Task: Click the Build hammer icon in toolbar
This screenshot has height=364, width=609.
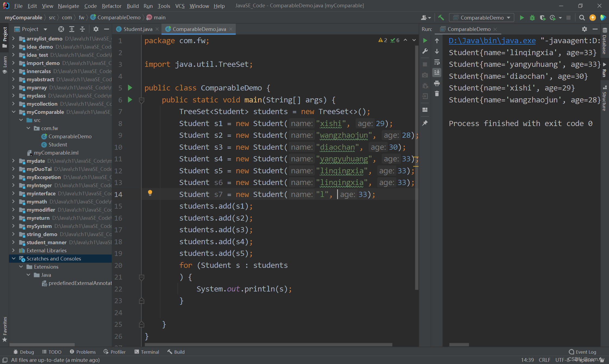Action: 441,18
